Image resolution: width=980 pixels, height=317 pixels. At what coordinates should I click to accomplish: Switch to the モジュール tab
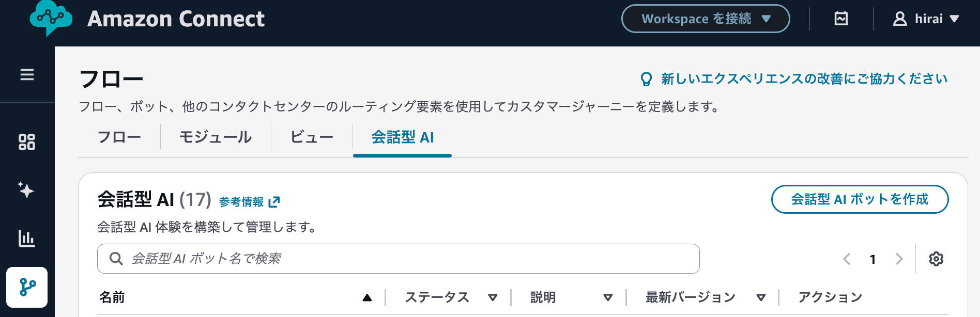point(215,137)
